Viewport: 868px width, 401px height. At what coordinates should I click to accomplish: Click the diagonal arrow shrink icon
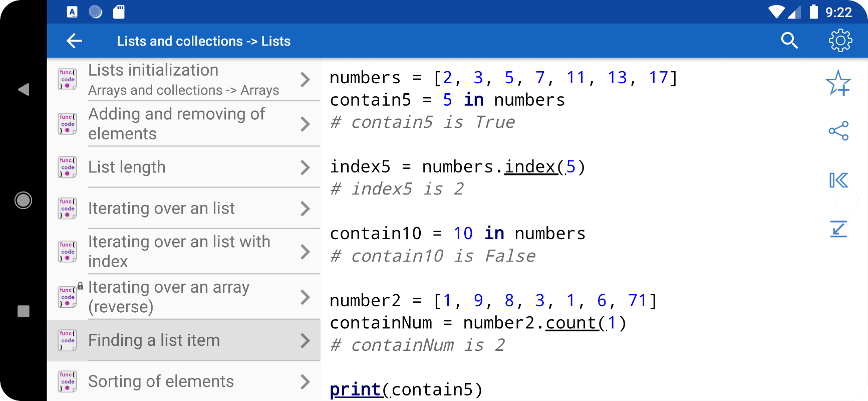[x=838, y=229]
